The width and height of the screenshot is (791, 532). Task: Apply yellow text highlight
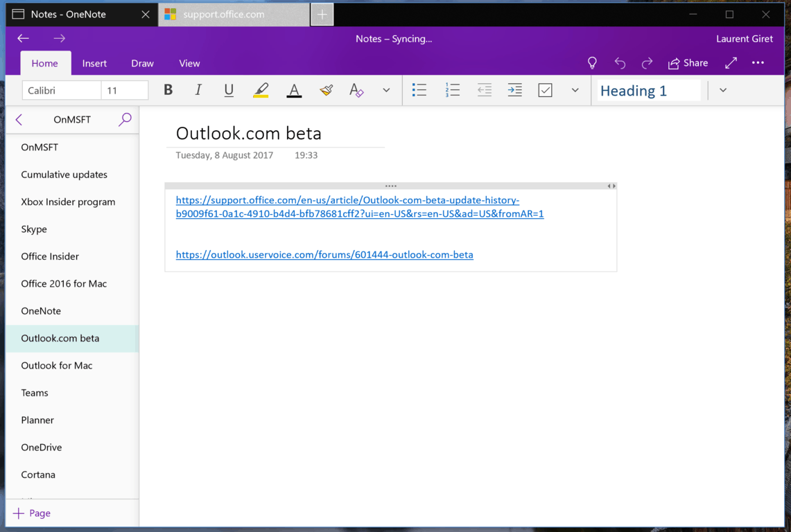coord(261,90)
